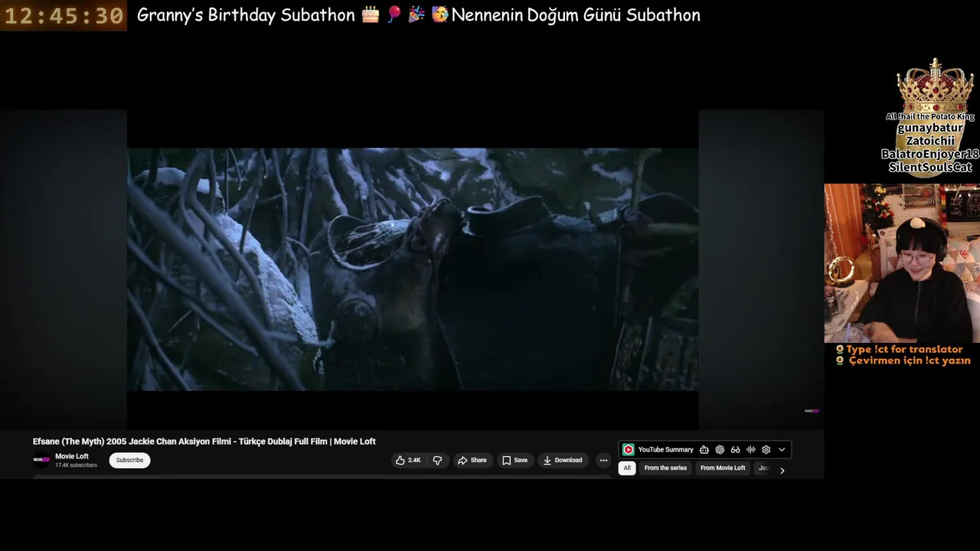Open the three-dot more actions menu
The height and width of the screenshot is (551, 980).
point(603,460)
